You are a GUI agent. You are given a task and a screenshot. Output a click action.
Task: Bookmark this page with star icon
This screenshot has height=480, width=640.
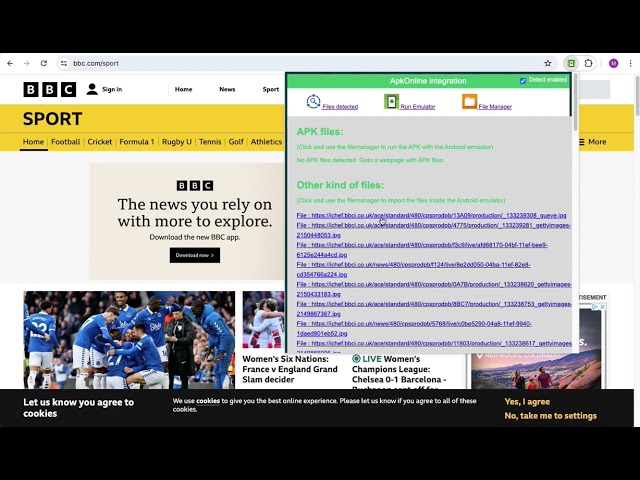point(548,63)
